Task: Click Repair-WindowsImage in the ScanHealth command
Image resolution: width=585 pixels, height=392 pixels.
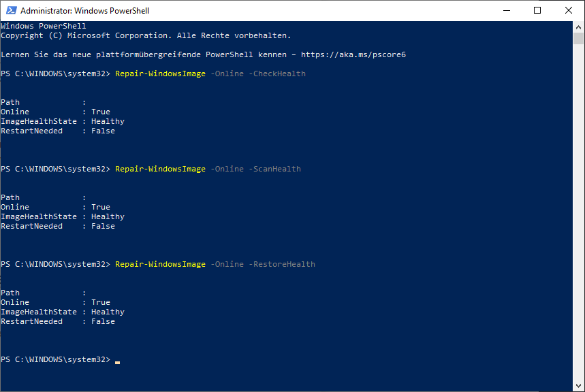Action: 160,169
